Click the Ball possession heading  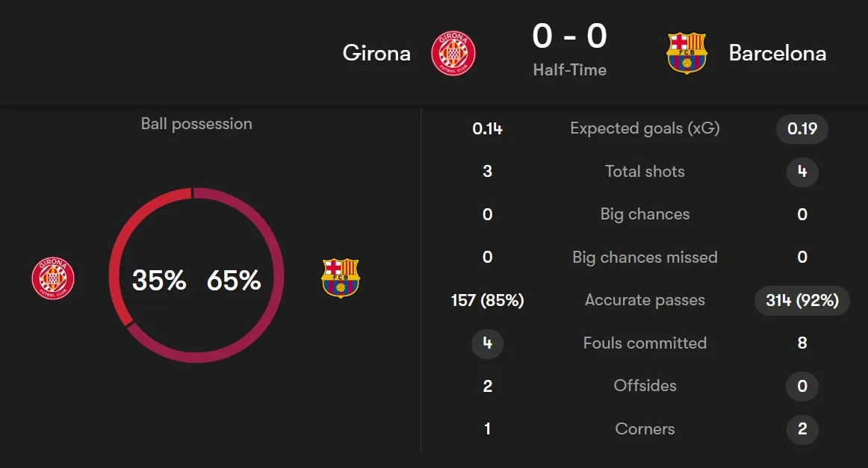coord(196,124)
